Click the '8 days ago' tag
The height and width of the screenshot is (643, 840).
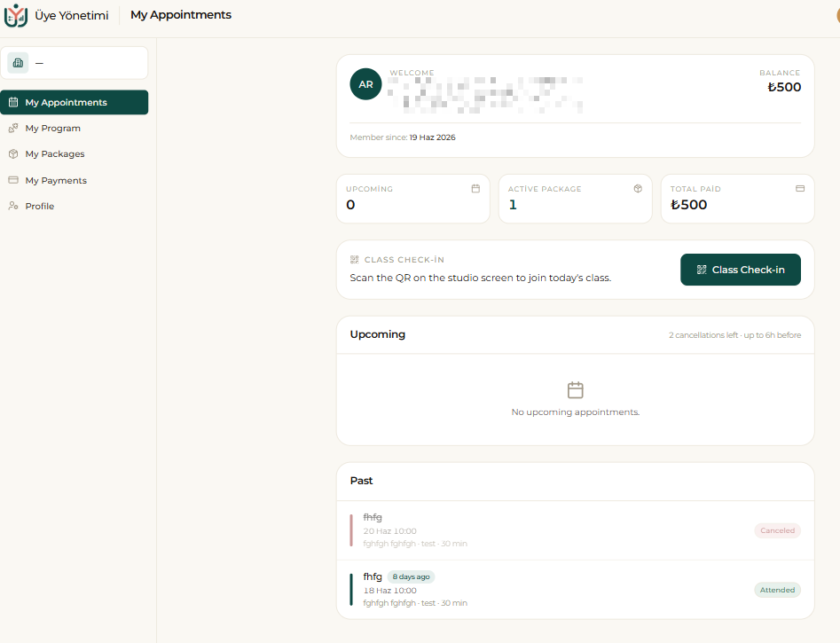pyautogui.click(x=411, y=576)
